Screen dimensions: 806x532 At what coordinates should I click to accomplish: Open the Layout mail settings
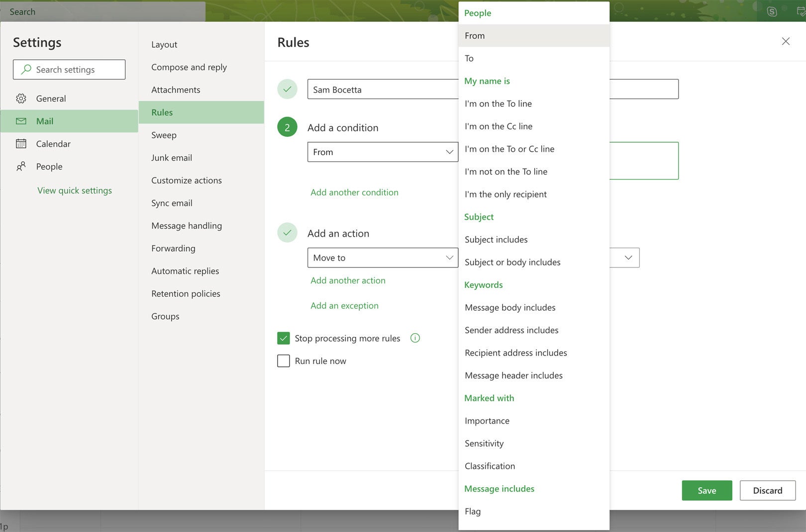[201, 44]
